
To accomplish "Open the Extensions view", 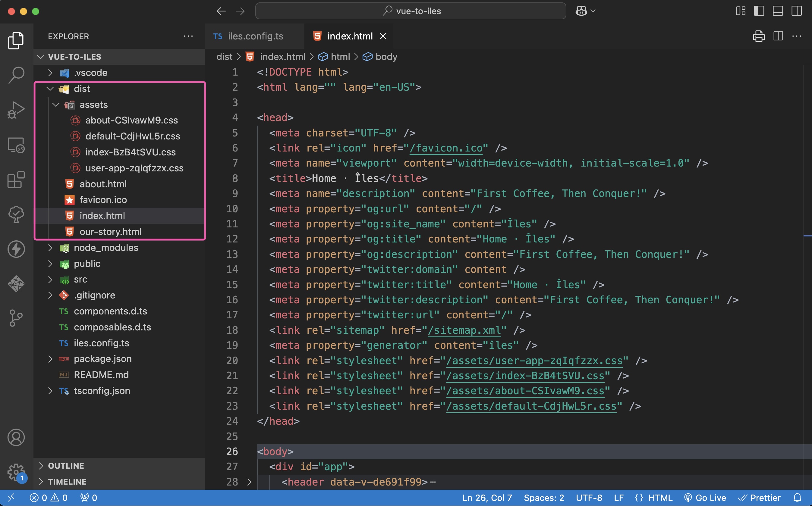I will coord(16,180).
